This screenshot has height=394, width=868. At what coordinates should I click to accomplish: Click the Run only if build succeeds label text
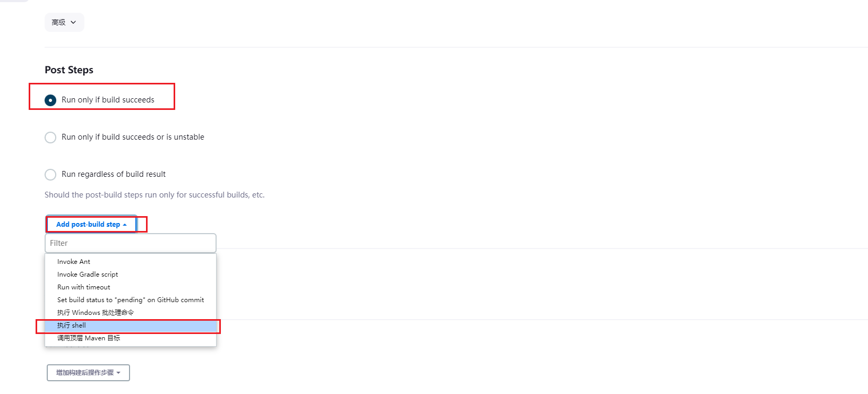click(108, 100)
